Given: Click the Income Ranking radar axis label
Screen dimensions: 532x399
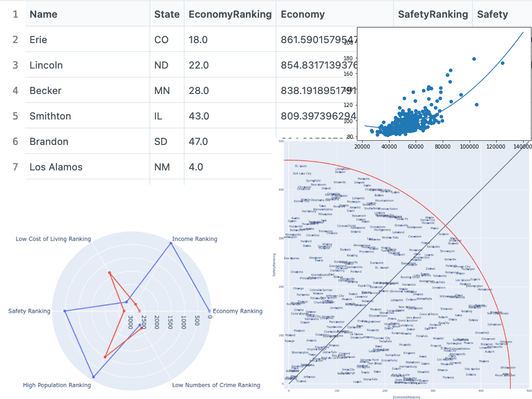Looking at the screenshot, I should point(194,239).
